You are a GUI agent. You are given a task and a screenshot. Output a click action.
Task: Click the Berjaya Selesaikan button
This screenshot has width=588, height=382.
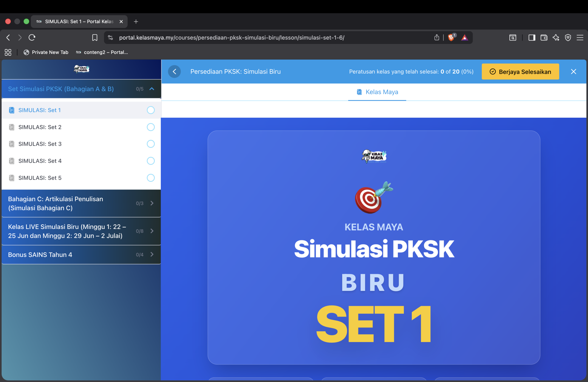pos(520,72)
